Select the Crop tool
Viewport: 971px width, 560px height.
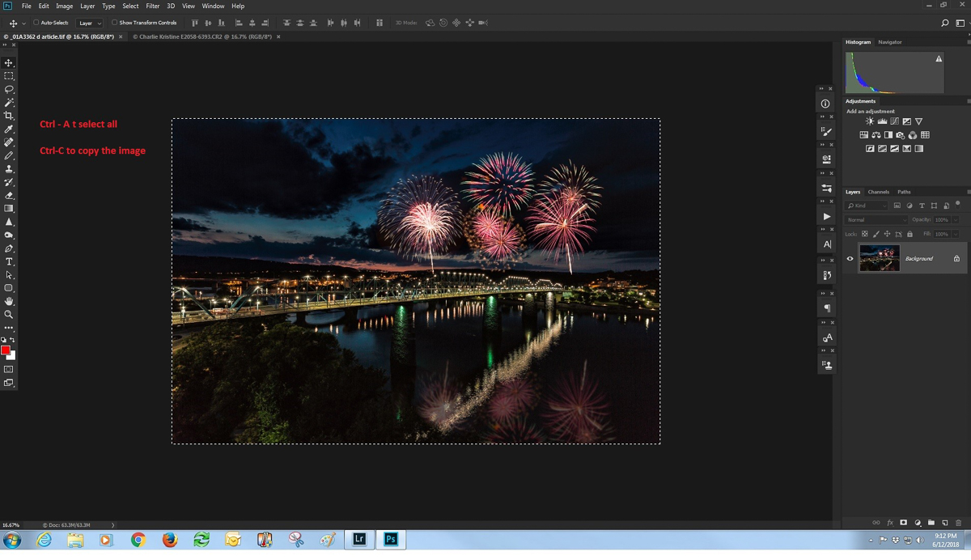[9, 116]
